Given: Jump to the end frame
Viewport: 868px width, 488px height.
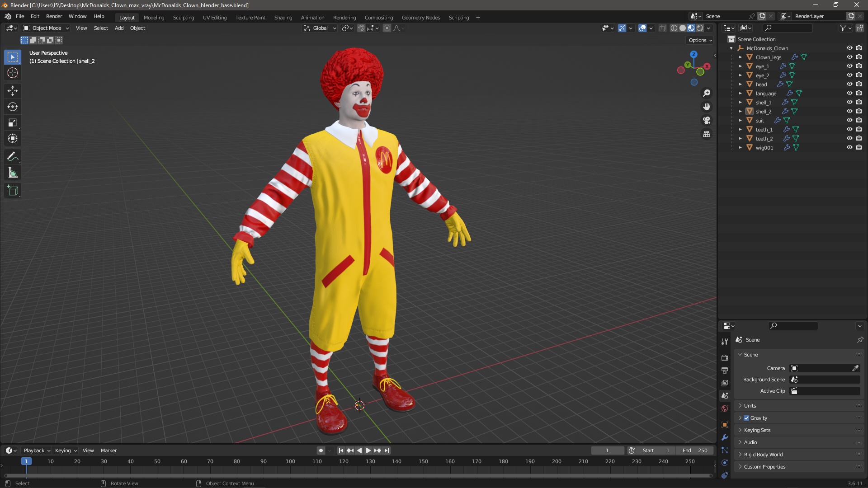Looking at the screenshot, I should [387, 450].
